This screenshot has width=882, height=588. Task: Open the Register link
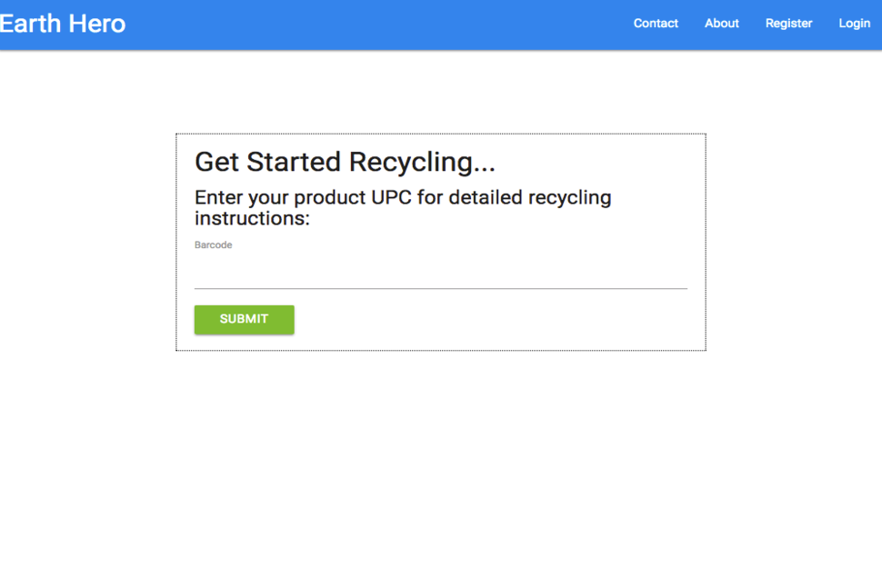(788, 24)
